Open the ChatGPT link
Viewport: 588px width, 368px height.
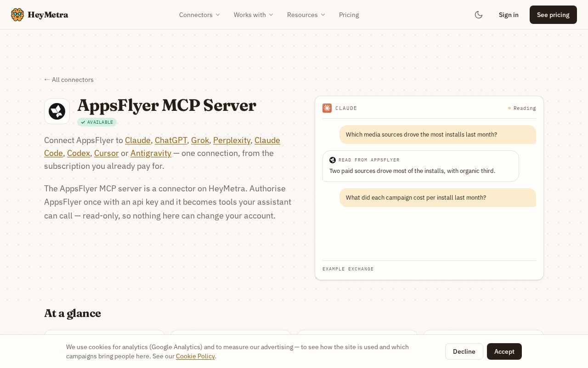(x=171, y=140)
